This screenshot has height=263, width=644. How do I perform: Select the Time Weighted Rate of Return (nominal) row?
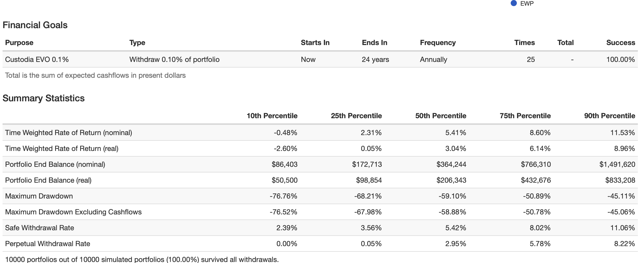coord(68,133)
